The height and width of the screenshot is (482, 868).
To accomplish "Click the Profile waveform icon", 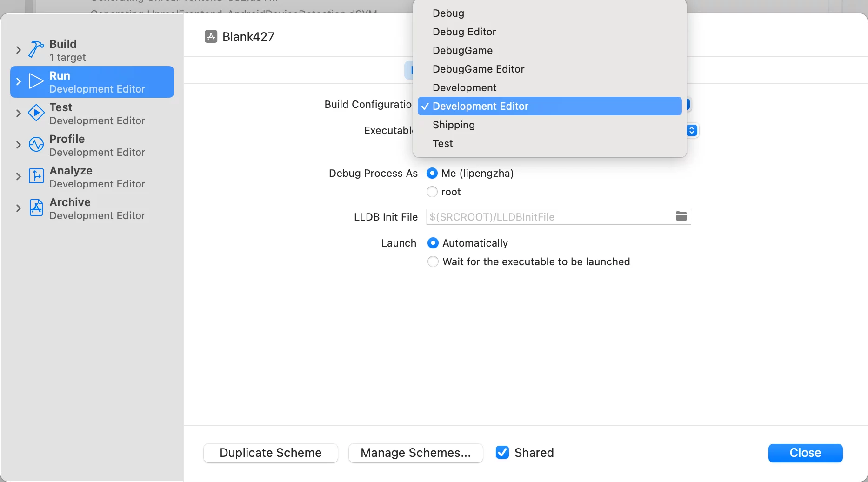I will (x=36, y=145).
